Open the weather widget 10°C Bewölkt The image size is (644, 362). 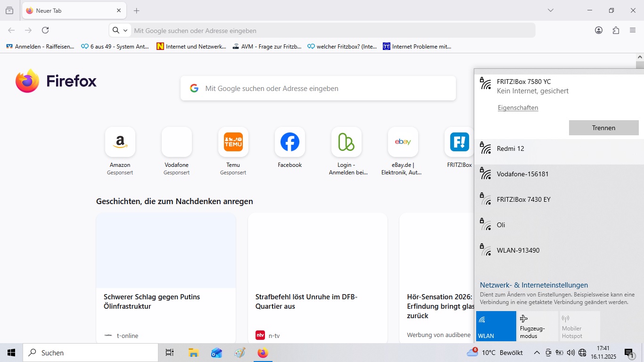495,353
